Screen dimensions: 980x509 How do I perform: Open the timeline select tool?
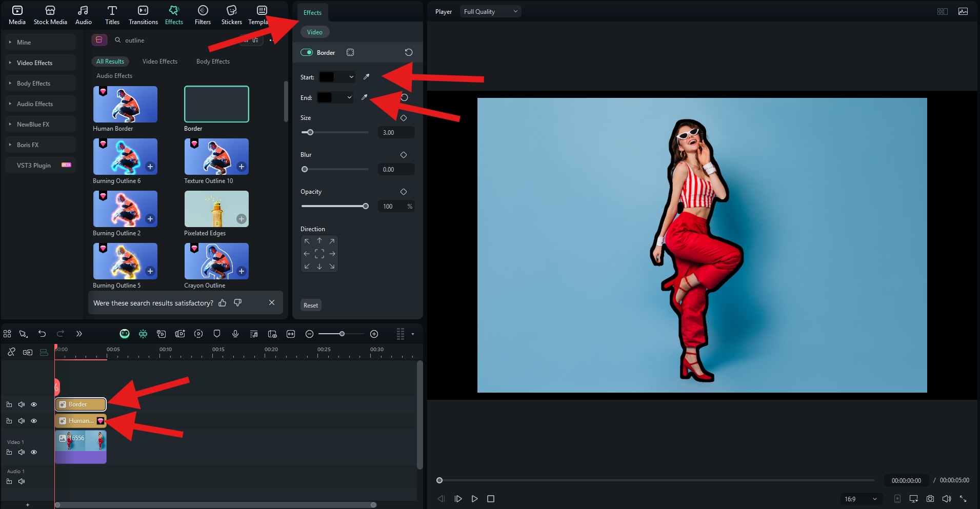click(x=23, y=334)
